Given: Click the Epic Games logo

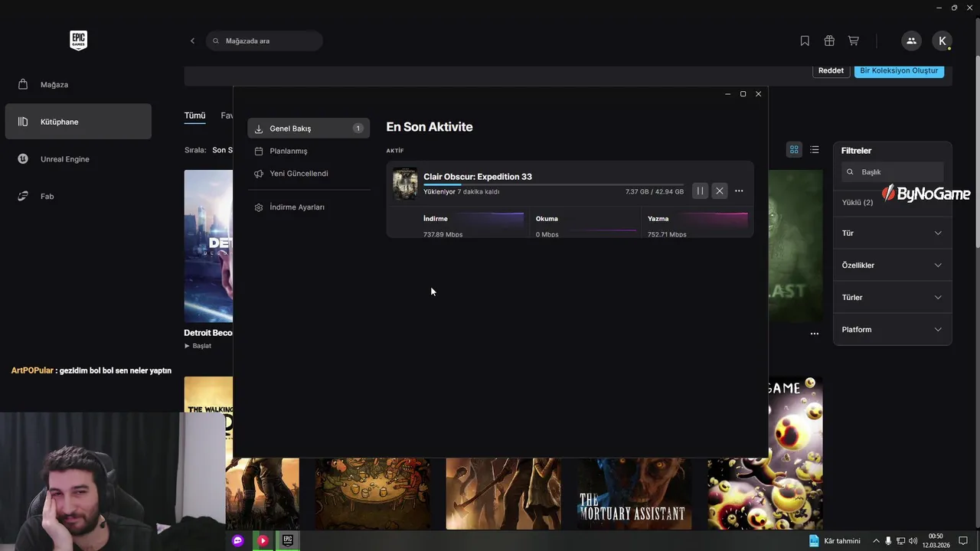Looking at the screenshot, I should coord(78,41).
